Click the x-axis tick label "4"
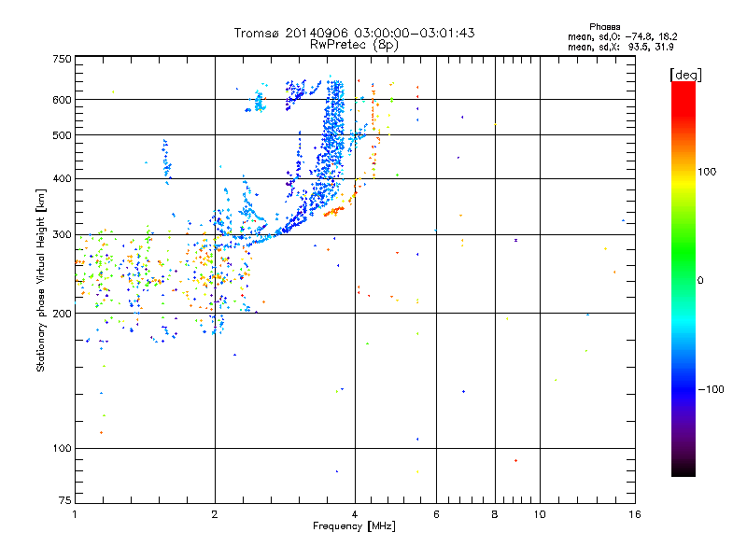747x560 pixels. (355, 514)
